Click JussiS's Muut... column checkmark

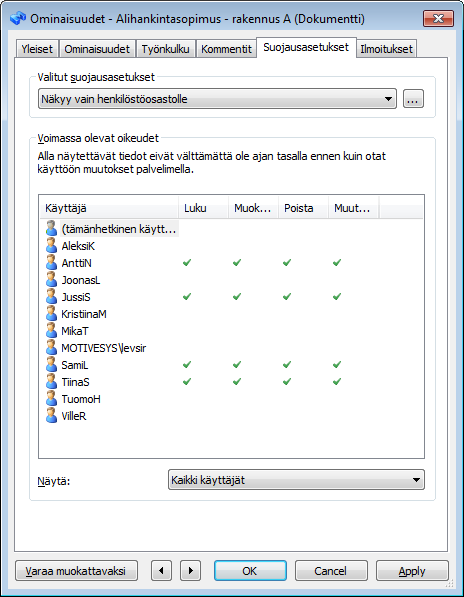click(x=337, y=296)
